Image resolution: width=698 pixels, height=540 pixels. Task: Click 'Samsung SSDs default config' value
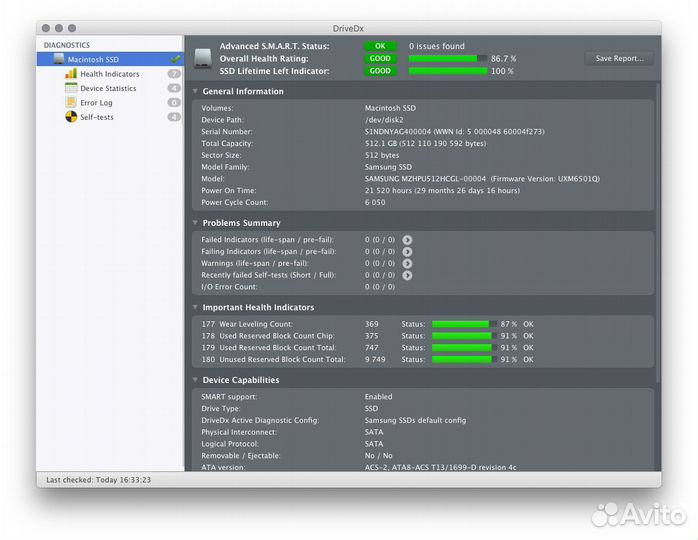pos(415,420)
